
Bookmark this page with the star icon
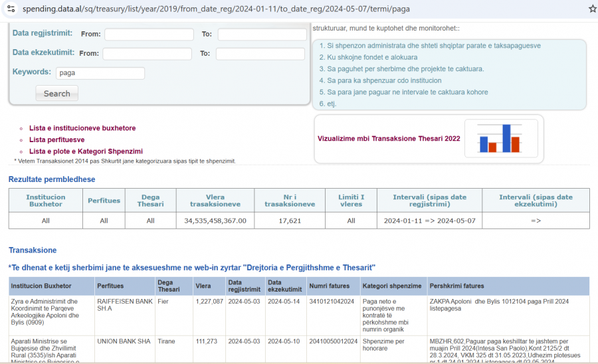tap(593, 9)
